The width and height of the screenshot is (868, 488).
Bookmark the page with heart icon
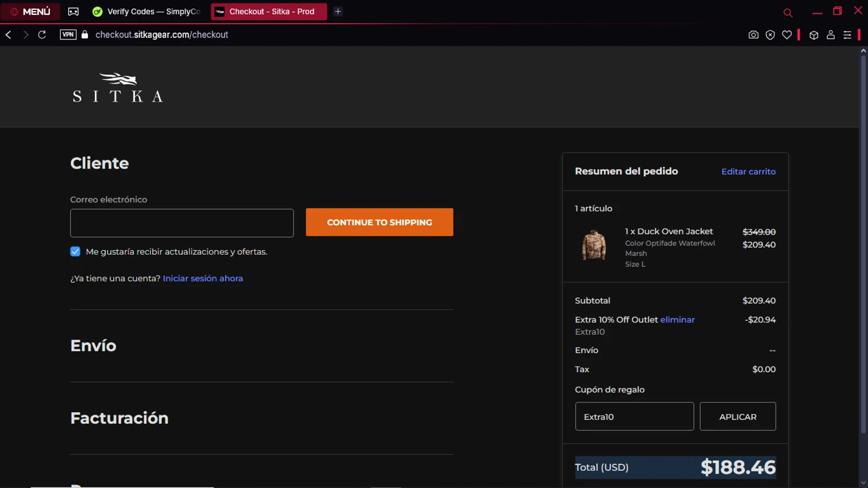[787, 35]
